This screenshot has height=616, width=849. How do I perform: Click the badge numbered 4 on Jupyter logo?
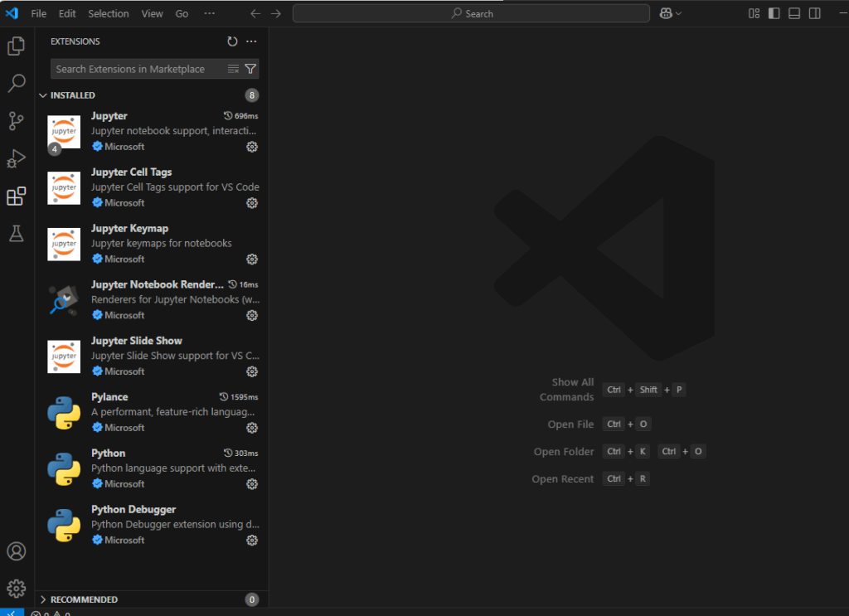(x=54, y=149)
